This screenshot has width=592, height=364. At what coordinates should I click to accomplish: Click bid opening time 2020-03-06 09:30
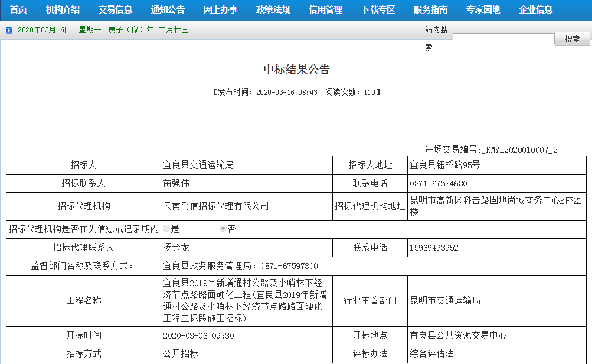click(198, 336)
